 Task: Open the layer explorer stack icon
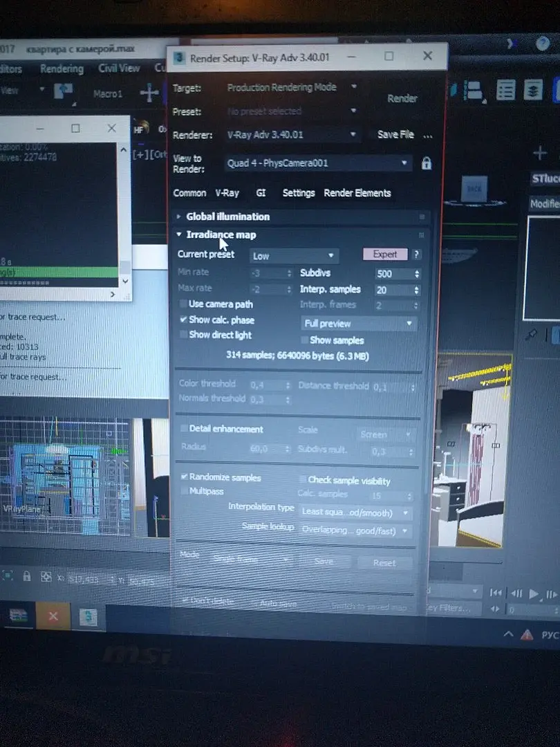point(533,89)
